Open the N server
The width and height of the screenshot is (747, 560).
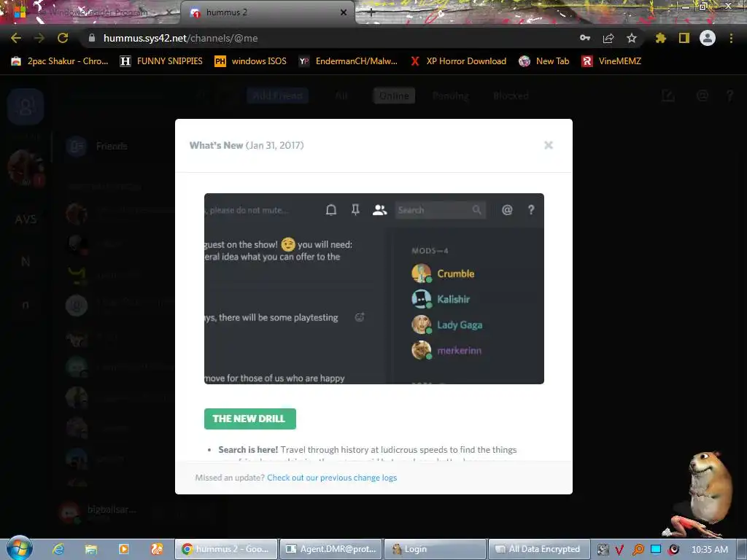point(26,262)
